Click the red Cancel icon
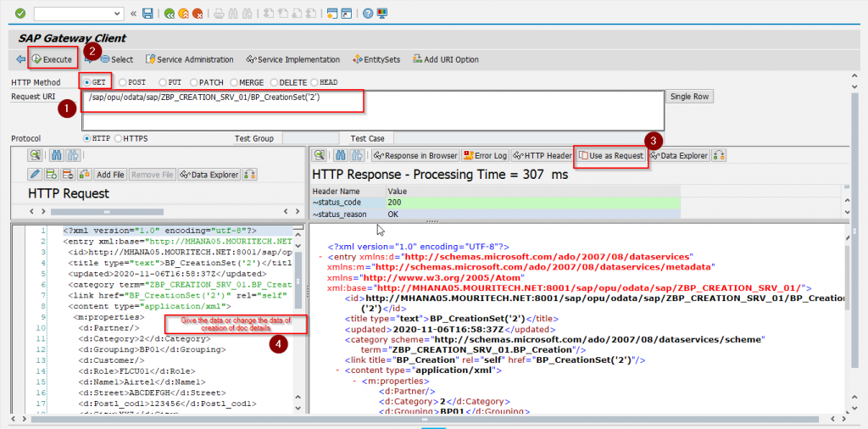The height and width of the screenshot is (429, 868). coord(197,14)
